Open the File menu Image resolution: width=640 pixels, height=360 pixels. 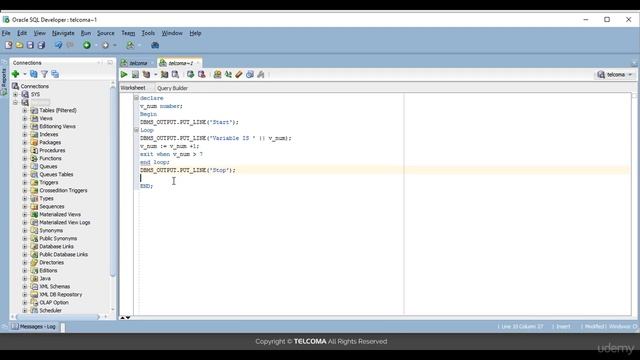tap(6, 33)
